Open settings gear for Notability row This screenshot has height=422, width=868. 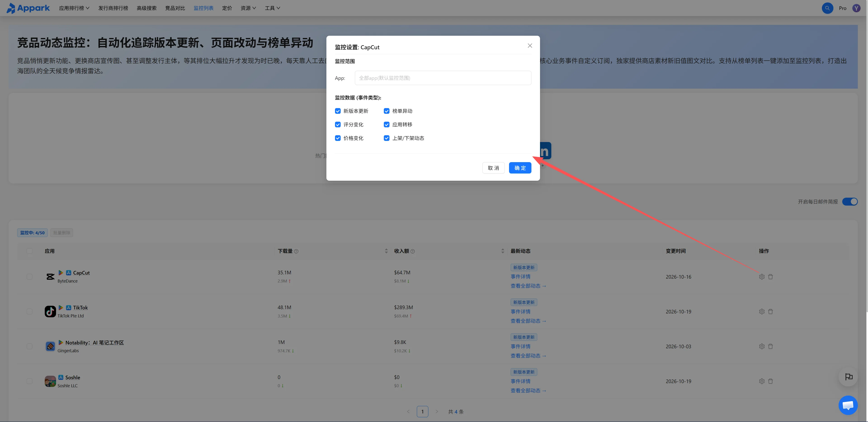tap(762, 346)
